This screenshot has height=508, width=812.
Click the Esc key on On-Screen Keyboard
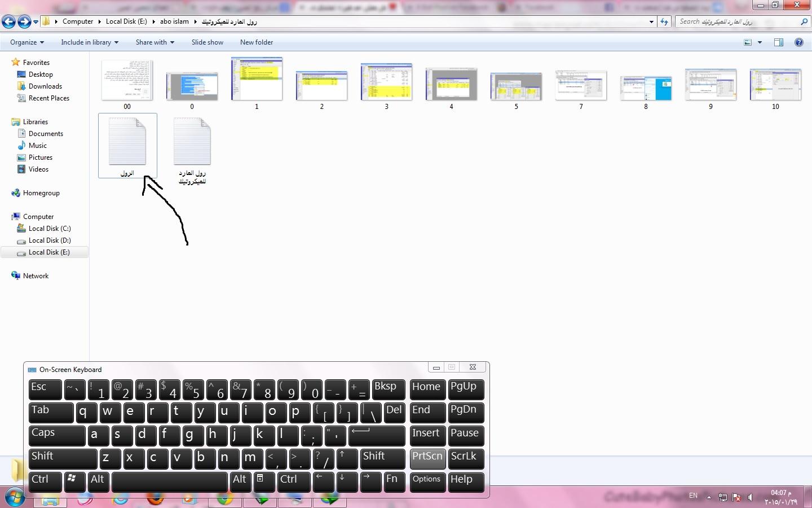(45, 389)
